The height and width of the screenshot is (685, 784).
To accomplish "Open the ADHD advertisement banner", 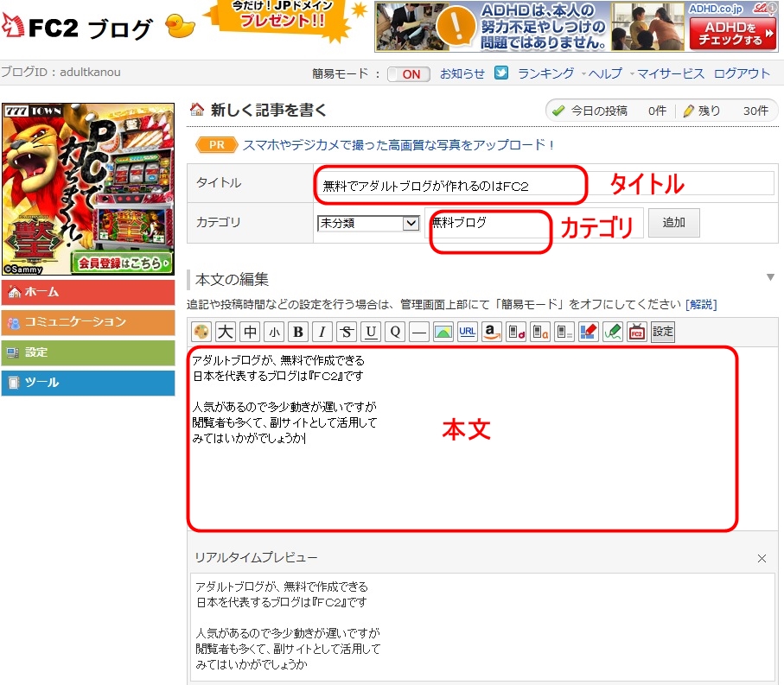I will (x=577, y=27).
